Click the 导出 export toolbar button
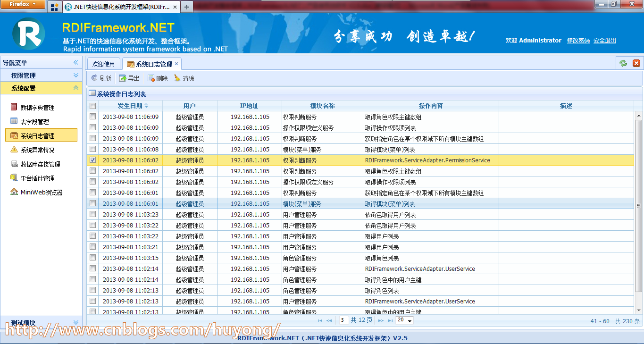 tap(129, 78)
